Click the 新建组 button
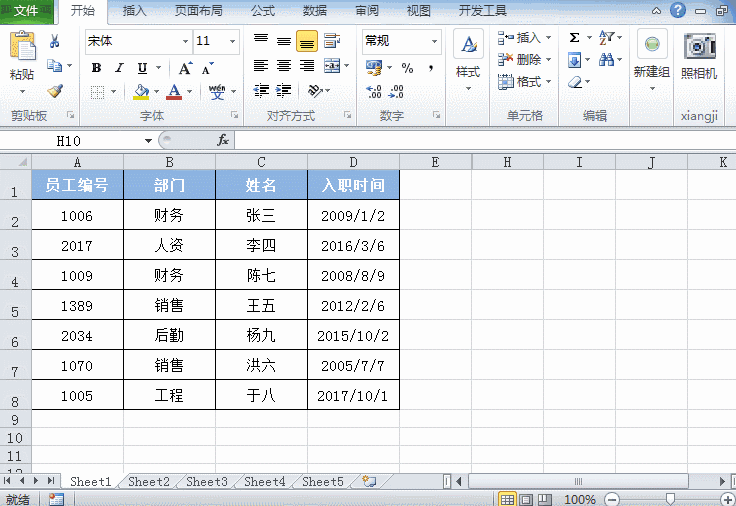This screenshot has height=506, width=736. coord(652,60)
